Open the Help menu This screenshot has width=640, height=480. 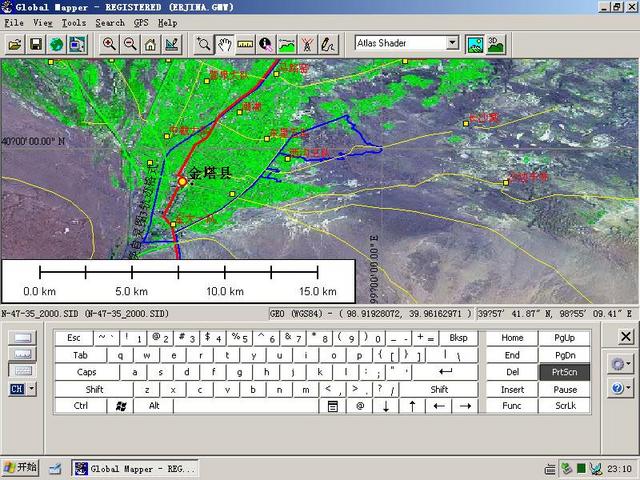(167, 23)
